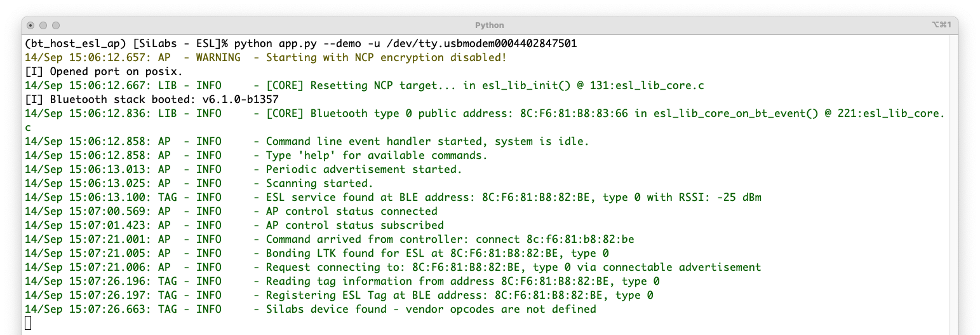
Task: Click the 'Opened port on posix' message
Action: (x=104, y=72)
